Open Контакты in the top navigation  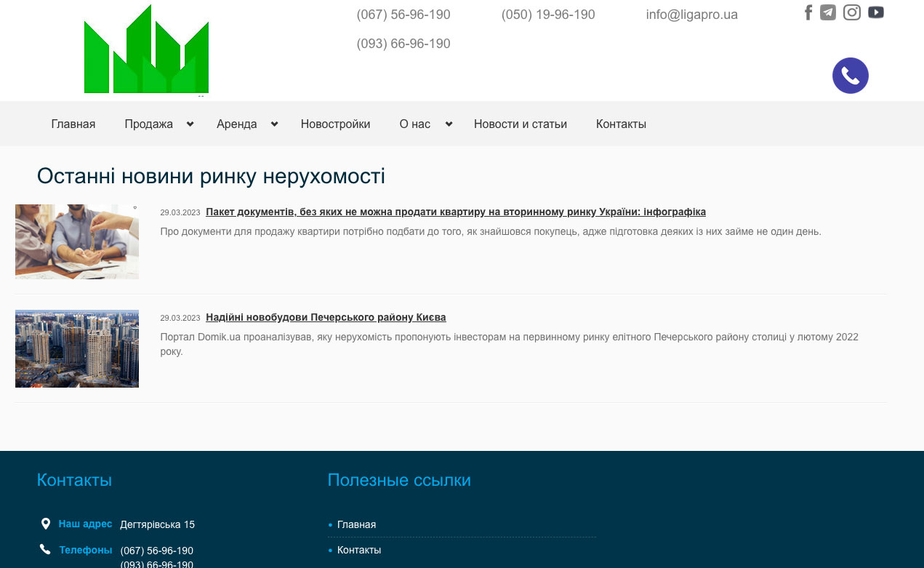coord(621,124)
